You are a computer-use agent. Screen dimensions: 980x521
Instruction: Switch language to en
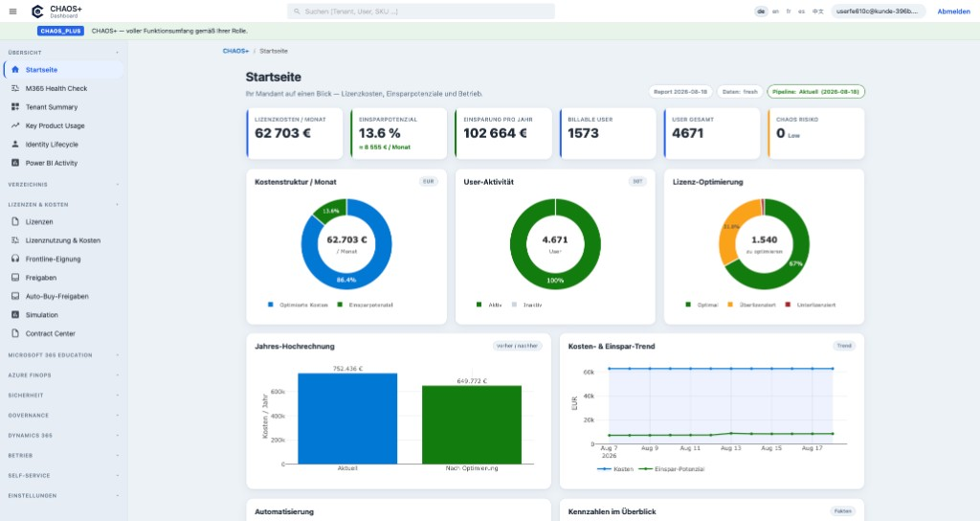pyautogui.click(x=775, y=11)
